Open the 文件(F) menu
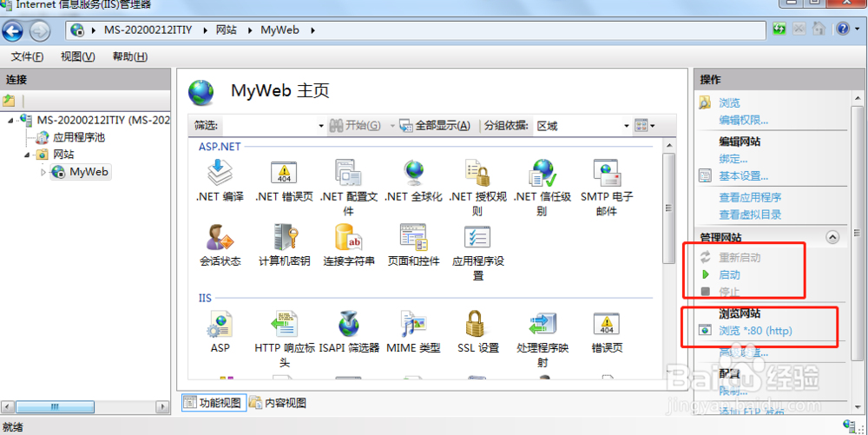 [x=27, y=56]
